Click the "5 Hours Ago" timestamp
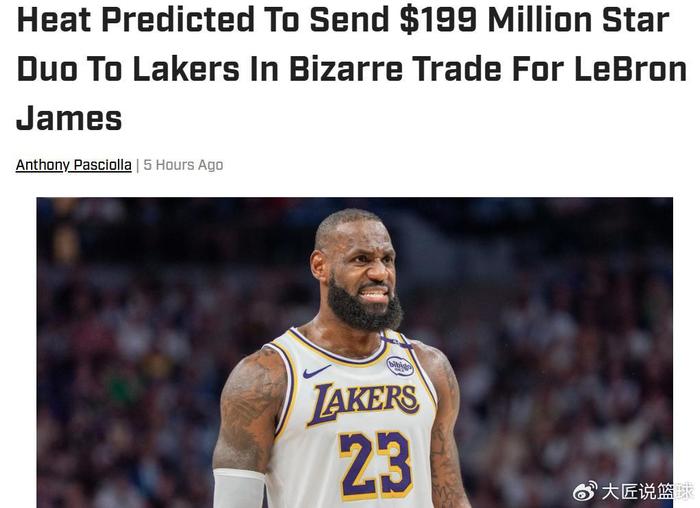This screenshot has height=508, width=700. [x=183, y=165]
